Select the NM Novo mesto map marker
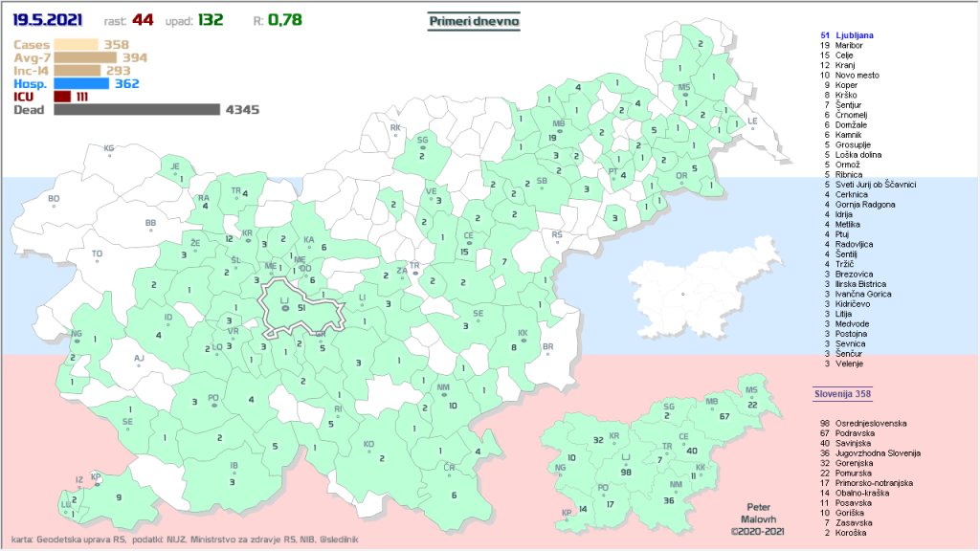This screenshot has height=551, width=980. point(442,391)
